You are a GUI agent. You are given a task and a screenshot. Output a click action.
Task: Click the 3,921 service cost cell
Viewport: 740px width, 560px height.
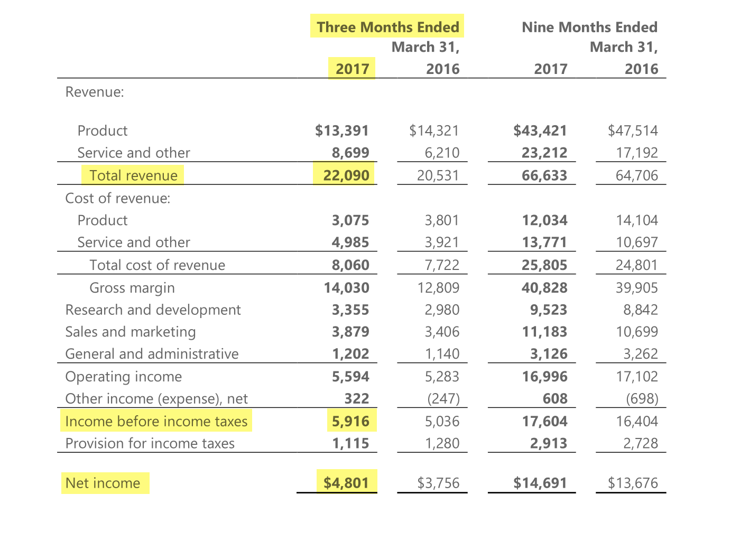(442, 242)
